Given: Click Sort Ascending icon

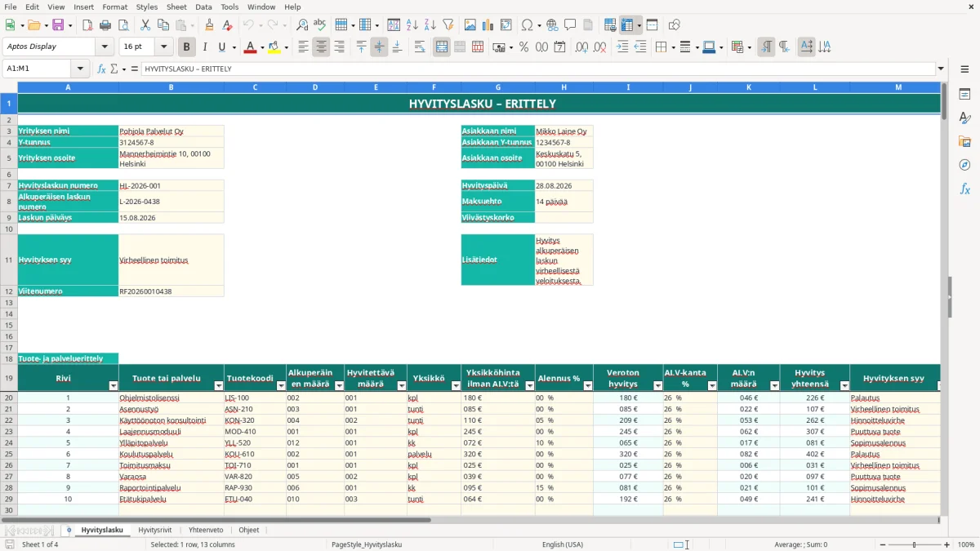Looking at the screenshot, I should coord(412,25).
